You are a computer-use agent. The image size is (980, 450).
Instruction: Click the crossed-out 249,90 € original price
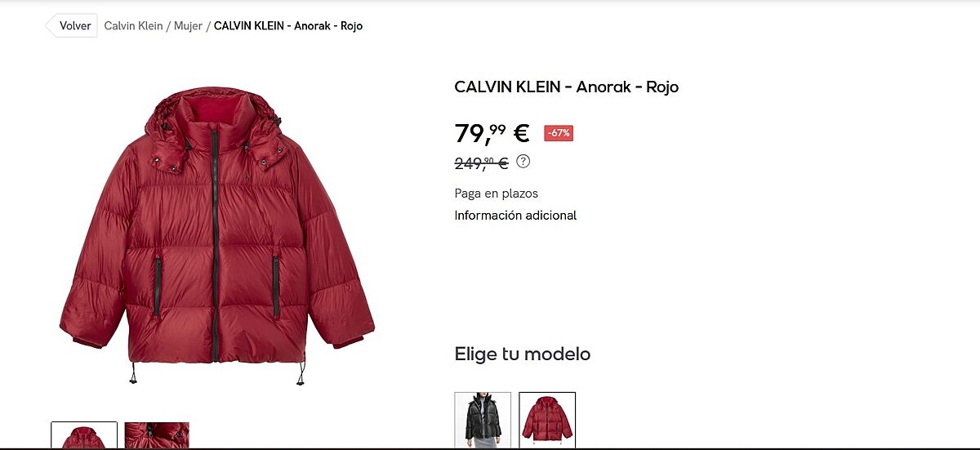482,163
